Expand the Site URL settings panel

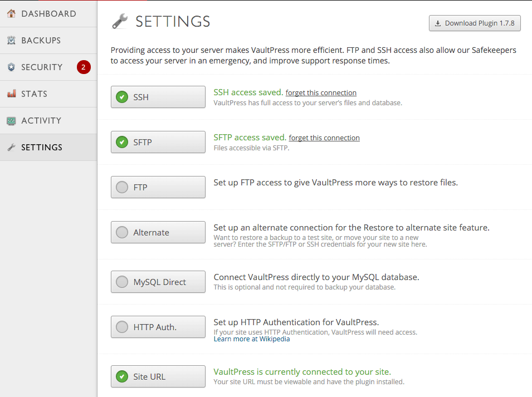pyautogui.click(x=158, y=376)
